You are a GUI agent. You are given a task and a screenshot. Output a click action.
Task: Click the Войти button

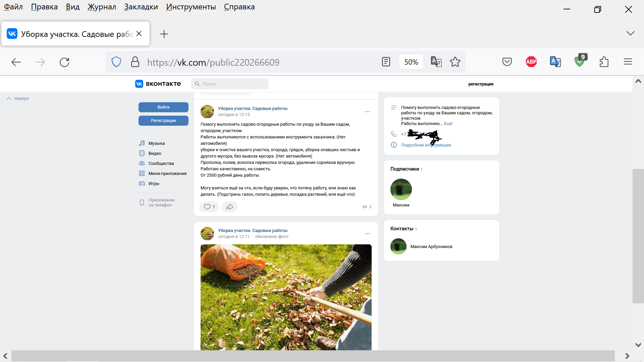click(163, 107)
